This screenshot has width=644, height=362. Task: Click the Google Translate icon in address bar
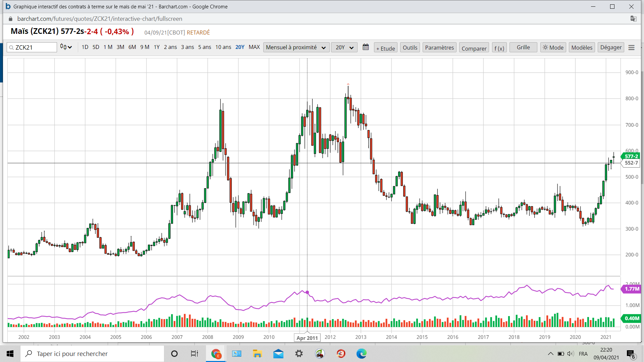[633, 19]
